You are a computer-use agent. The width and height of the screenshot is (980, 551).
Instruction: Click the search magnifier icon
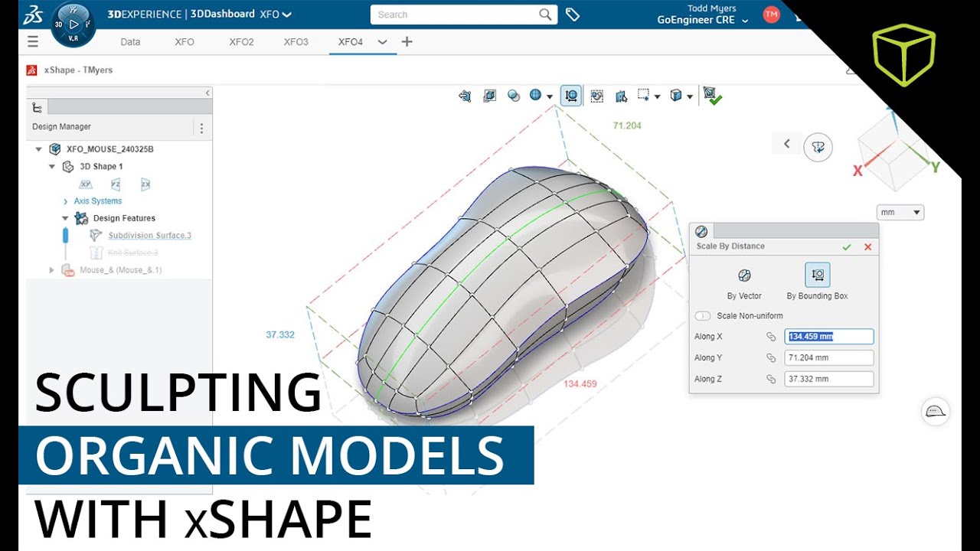tap(545, 14)
